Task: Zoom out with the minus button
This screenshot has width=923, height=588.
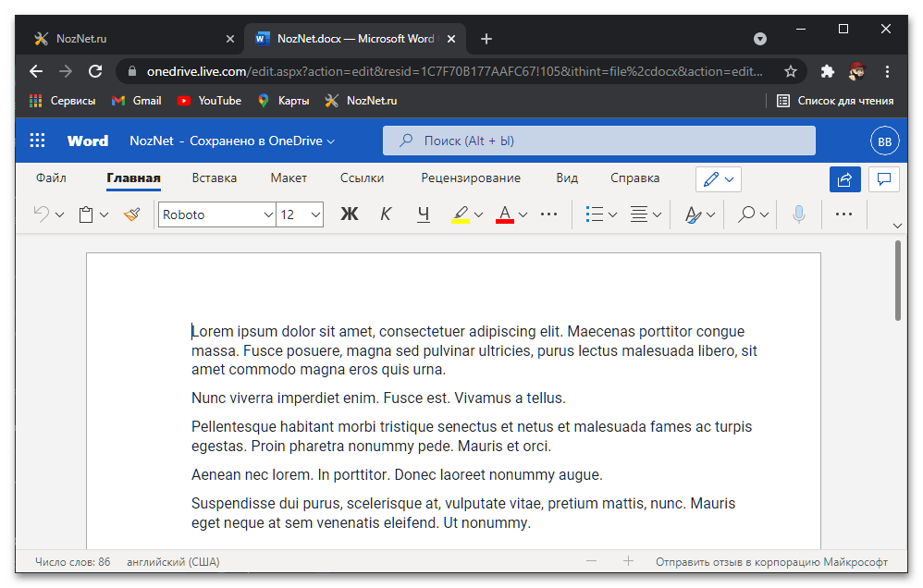Action: [591, 561]
